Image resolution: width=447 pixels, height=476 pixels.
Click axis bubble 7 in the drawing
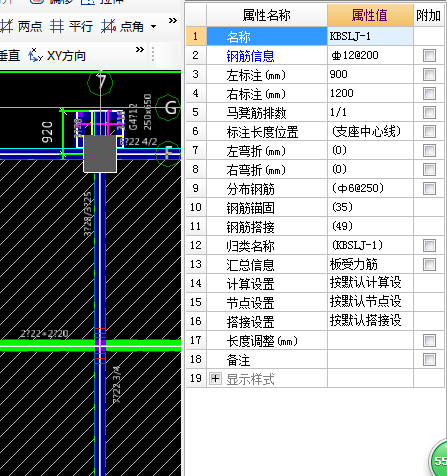100,82
